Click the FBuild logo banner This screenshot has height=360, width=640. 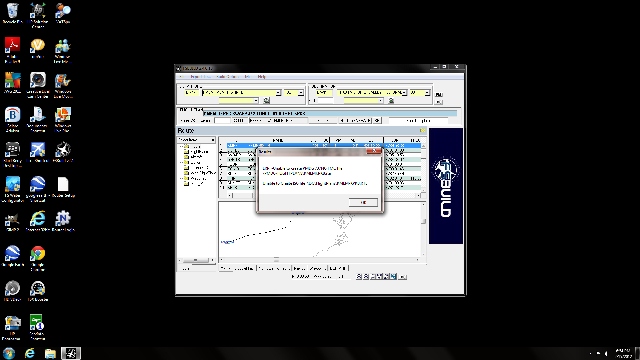[446, 186]
